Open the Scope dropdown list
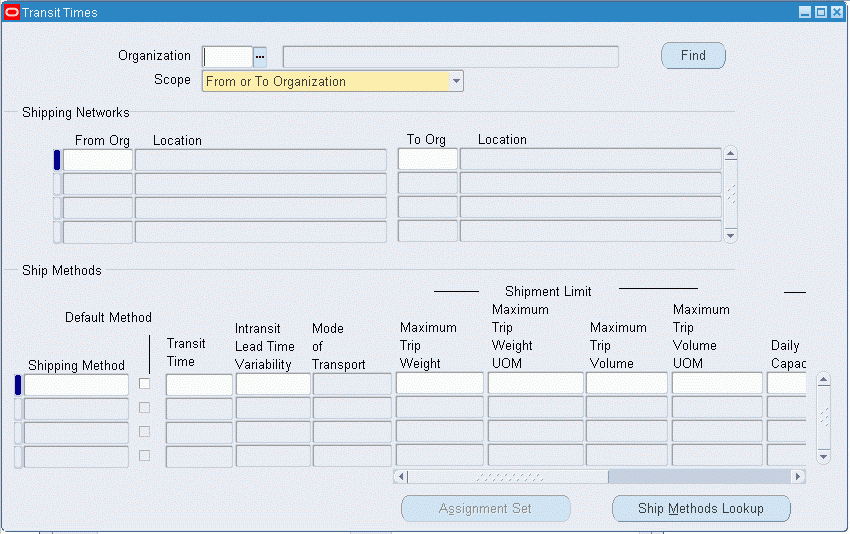Image resolution: width=850 pixels, height=534 pixels. [456, 81]
